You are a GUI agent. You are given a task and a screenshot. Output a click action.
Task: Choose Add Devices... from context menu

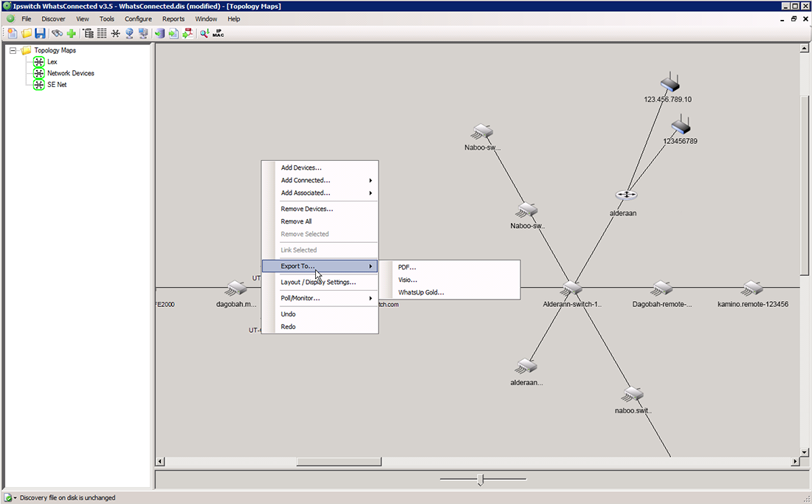(320, 168)
